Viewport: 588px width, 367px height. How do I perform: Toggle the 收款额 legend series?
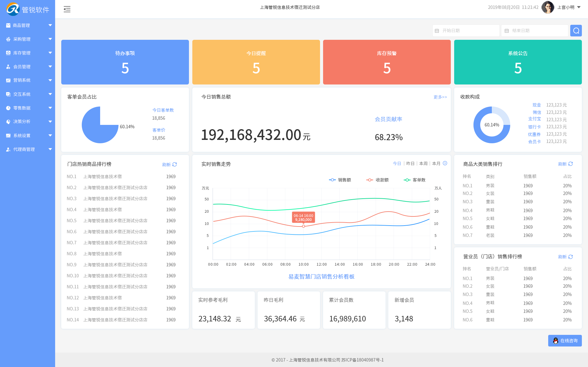tap(378, 180)
